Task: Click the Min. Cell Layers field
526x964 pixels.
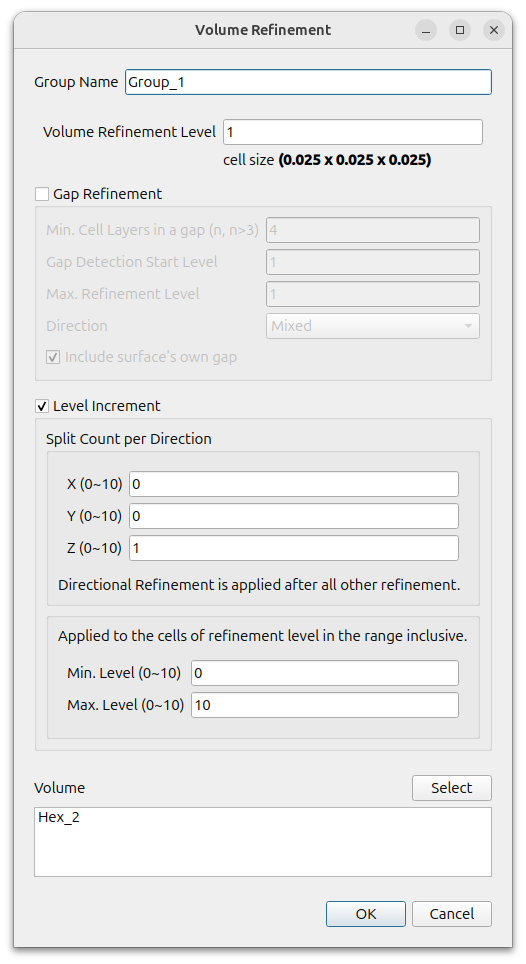Action: click(372, 230)
